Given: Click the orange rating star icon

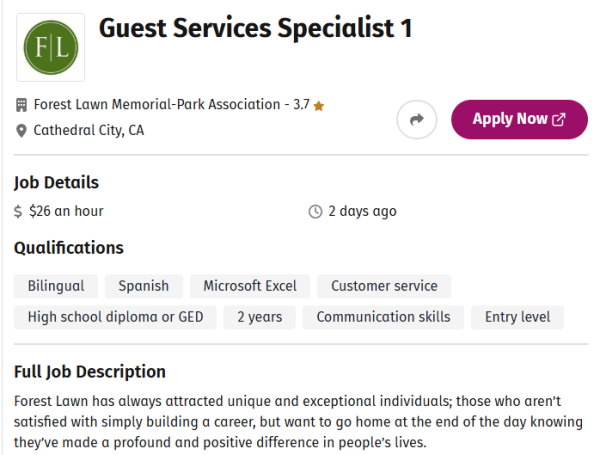Looking at the screenshot, I should [319, 106].
